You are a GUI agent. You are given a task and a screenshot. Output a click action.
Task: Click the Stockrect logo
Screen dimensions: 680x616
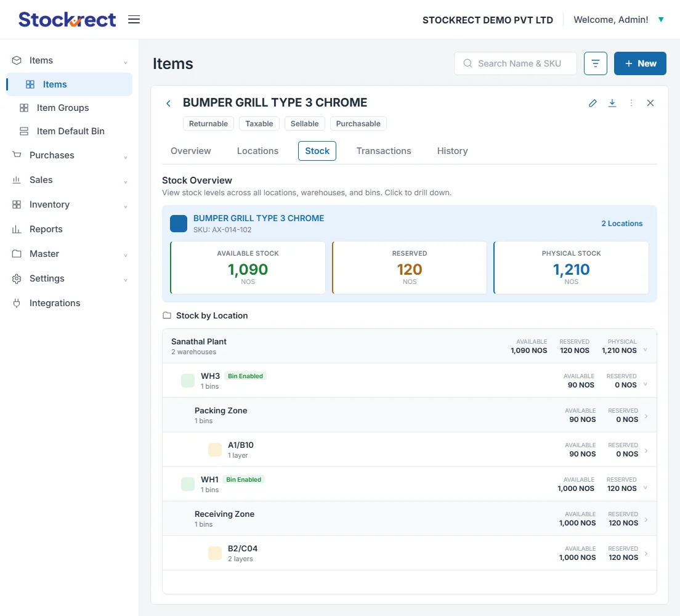coord(67,20)
